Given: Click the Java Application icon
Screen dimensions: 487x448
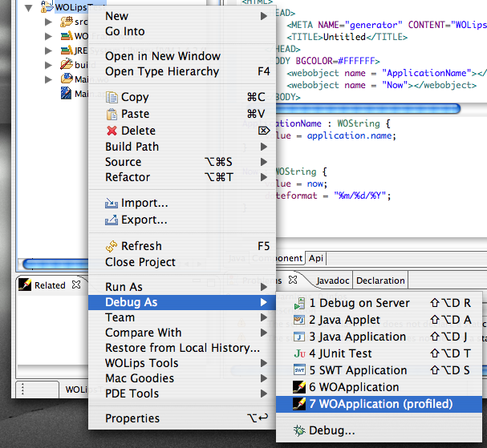Looking at the screenshot, I should (299, 337).
